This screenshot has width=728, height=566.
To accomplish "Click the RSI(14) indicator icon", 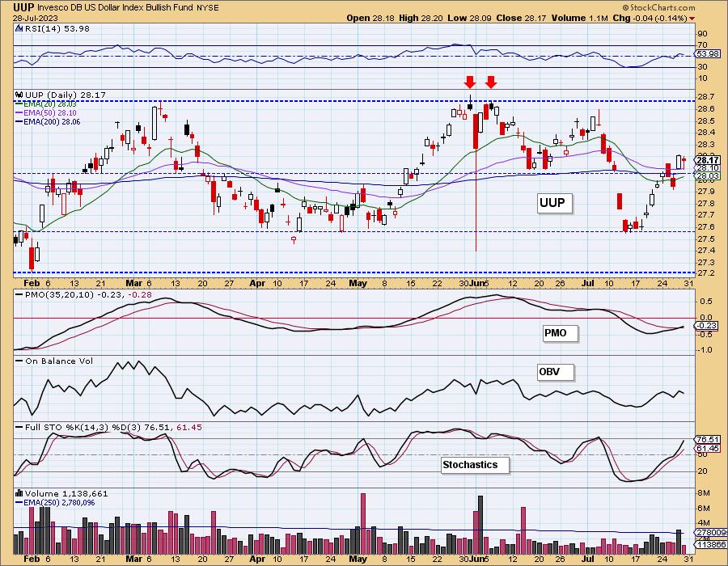I will (19, 28).
